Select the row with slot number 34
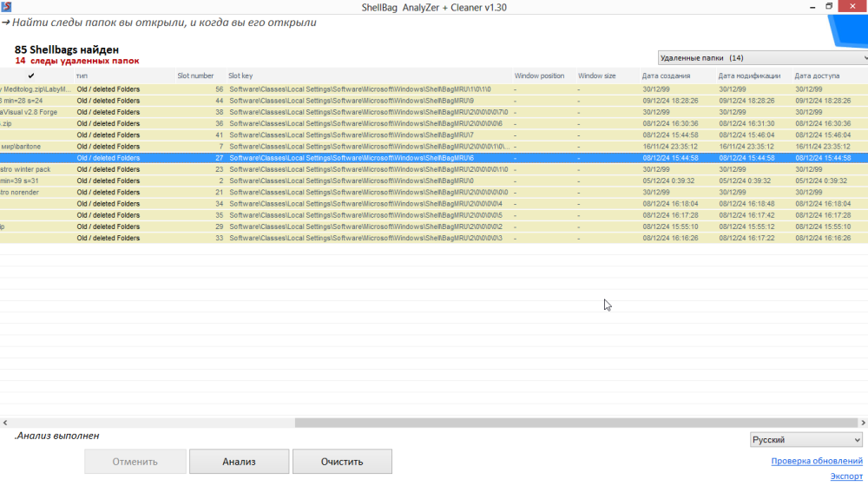This screenshot has width=868, height=486. pos(434,204)
